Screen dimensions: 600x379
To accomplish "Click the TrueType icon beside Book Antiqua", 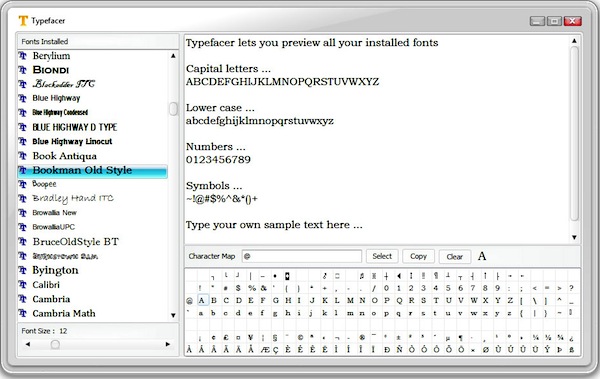I will (x=23, y=156).
